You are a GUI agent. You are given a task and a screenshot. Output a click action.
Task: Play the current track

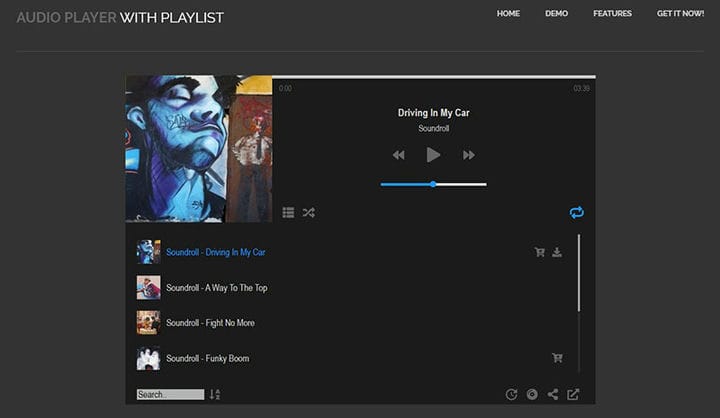[x=433, y=155]
